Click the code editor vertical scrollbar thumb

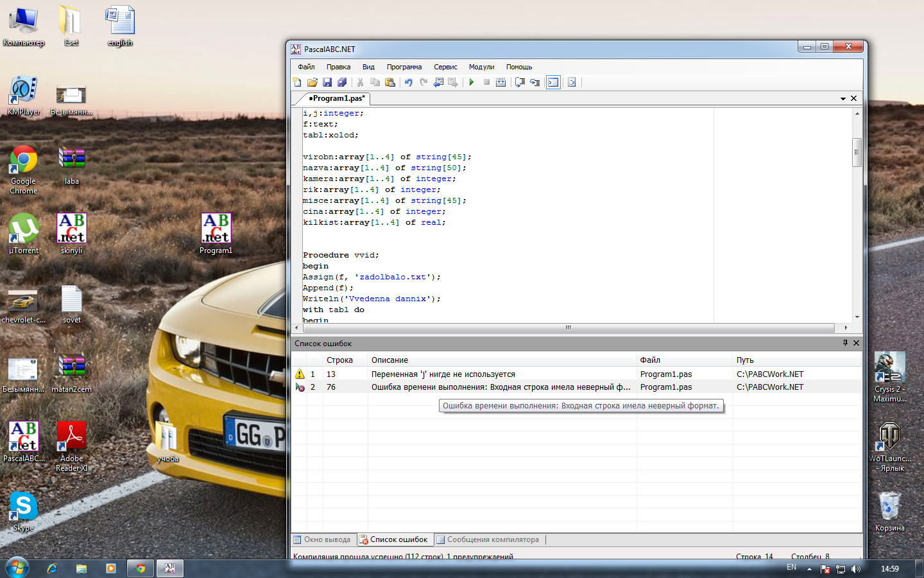coord(857,152)
